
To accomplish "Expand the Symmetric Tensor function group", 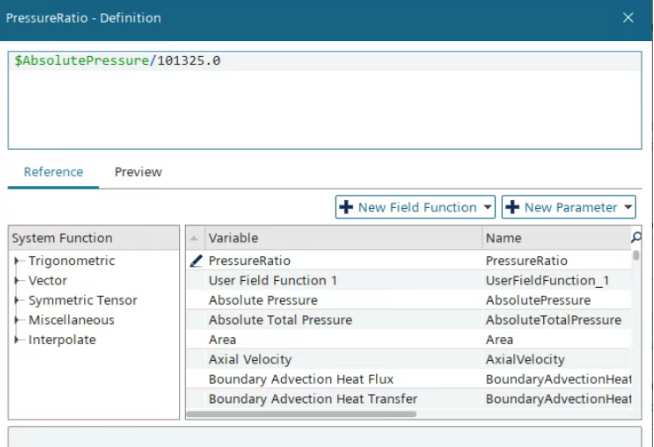I will pos(17,300).
